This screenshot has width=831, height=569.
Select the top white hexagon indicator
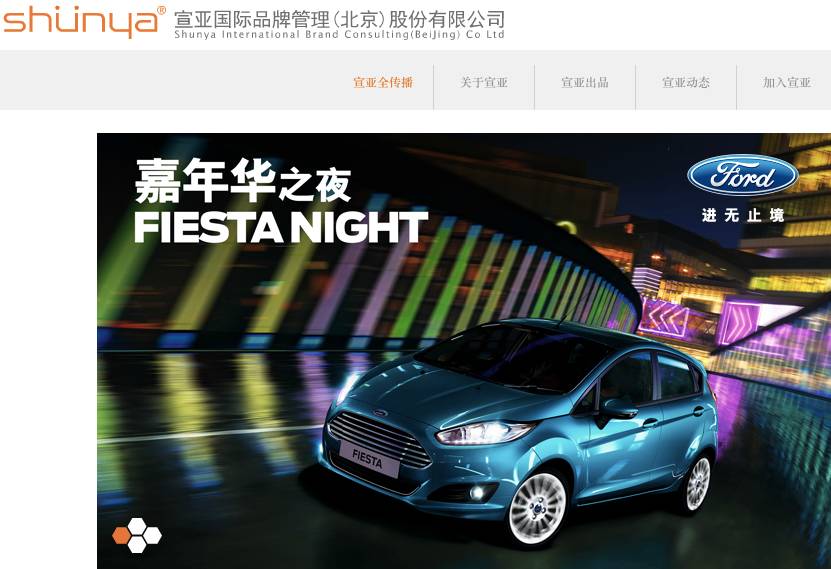[x=137, y=526]
